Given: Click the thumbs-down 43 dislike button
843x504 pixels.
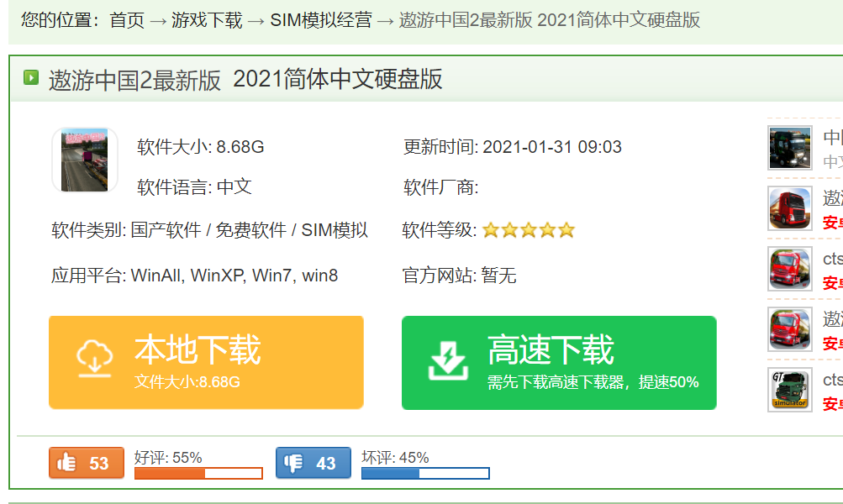Looking at the screenshot, I should [313, 463].
